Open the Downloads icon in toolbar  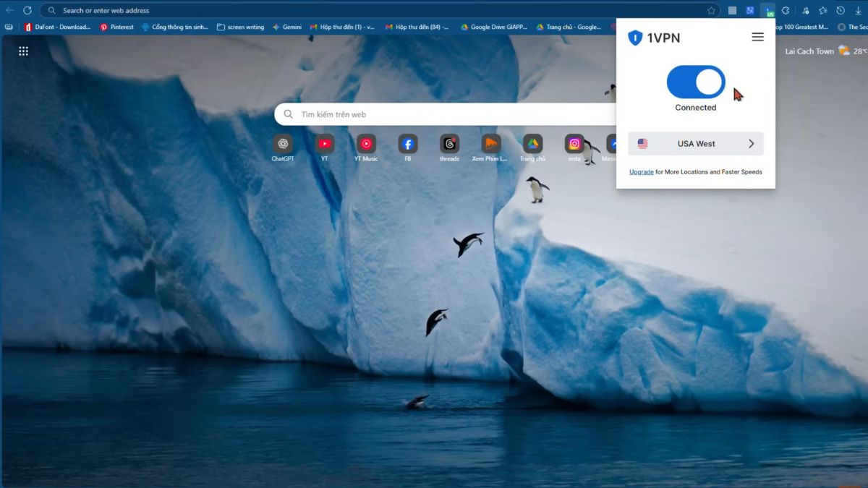click(x=858, y=11)
